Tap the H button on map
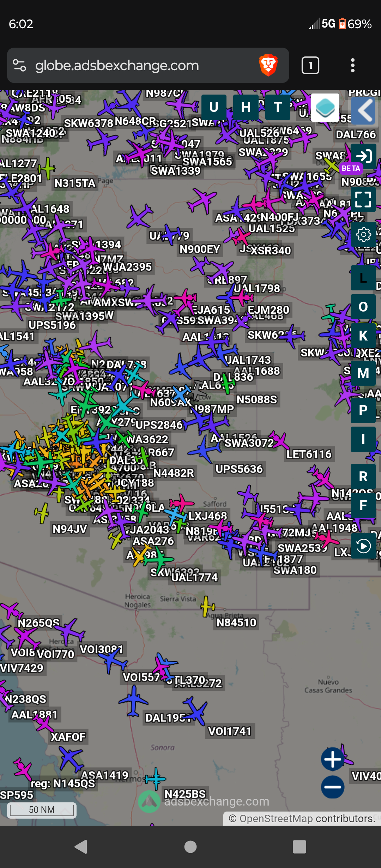This screenshot has height=868, width=381. pyautogui.click(x=246, y=107)
